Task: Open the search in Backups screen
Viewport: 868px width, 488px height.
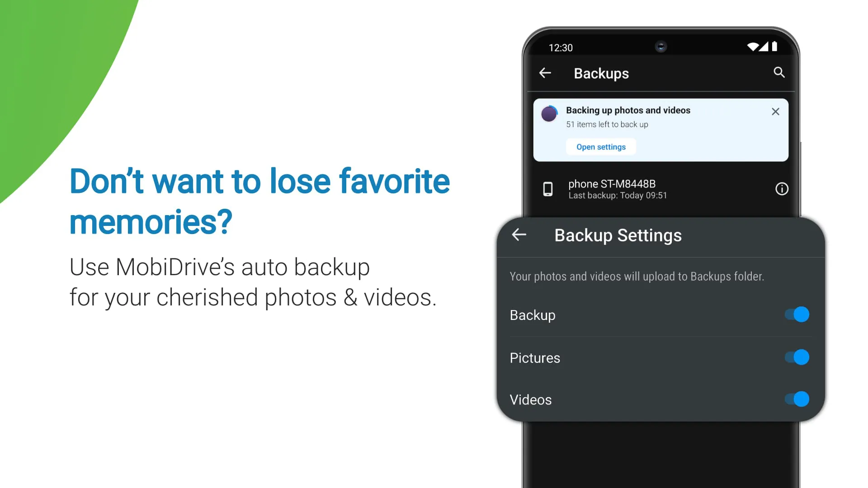Action: tap(779, 73)
